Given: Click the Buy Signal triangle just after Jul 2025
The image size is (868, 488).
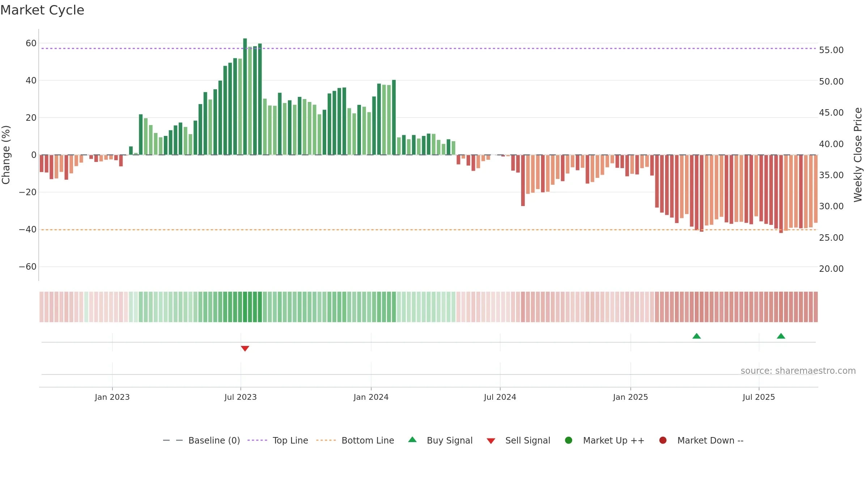Looking at the screenshot, I should [781, 336].
